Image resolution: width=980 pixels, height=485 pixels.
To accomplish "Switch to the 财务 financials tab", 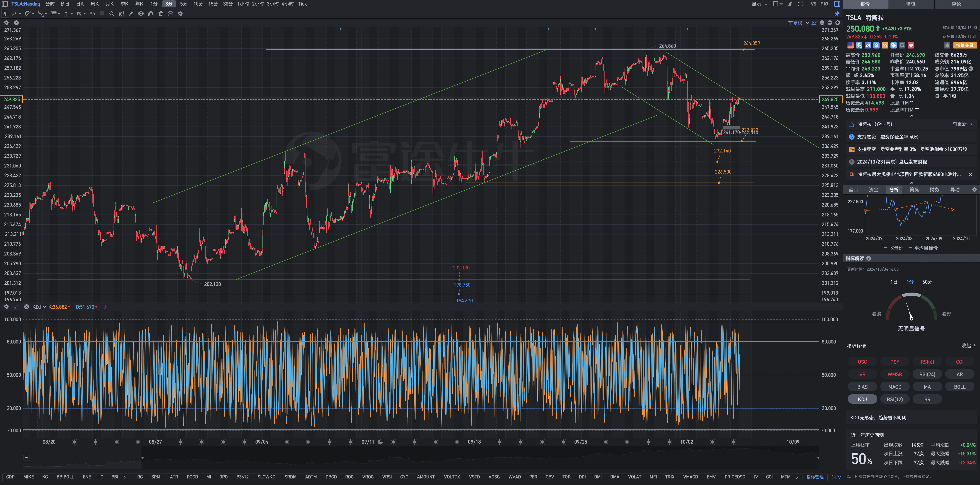I will [x=934, y=190].
